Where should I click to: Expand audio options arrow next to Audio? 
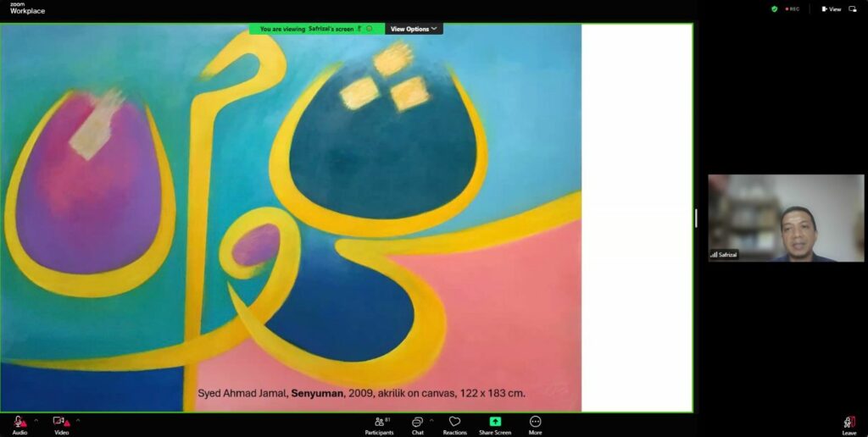[x=36, y=420]
